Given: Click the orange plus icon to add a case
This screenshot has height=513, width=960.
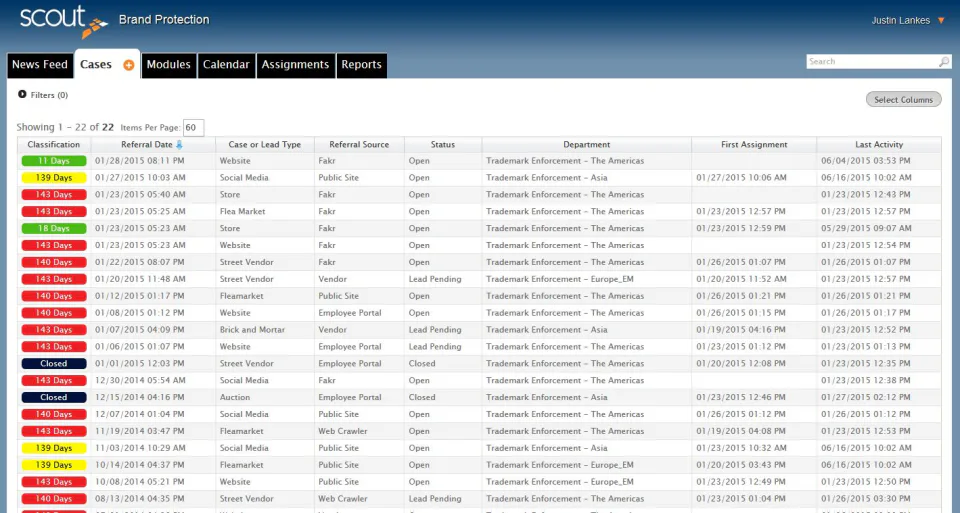Looking at the screenshot, I should click(x=129, y=65).
